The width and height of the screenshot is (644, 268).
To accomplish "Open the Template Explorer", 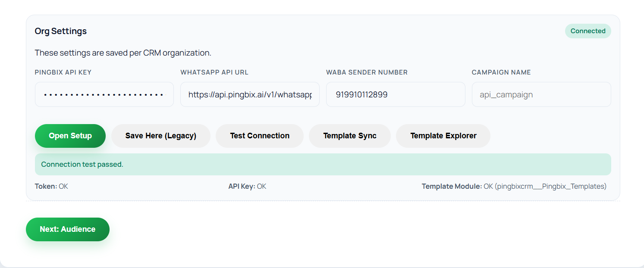I will click(x=443, y=136).
